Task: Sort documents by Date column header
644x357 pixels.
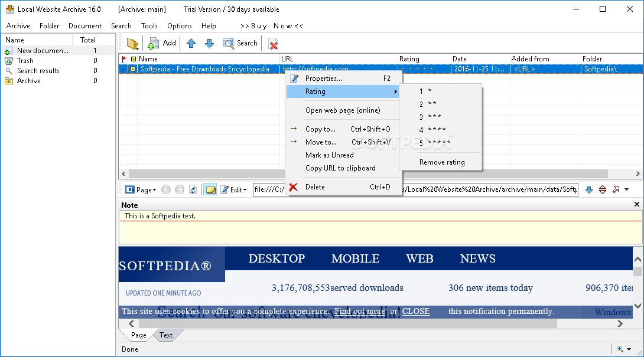Action: pyautogui.click(x=480, y=58)
